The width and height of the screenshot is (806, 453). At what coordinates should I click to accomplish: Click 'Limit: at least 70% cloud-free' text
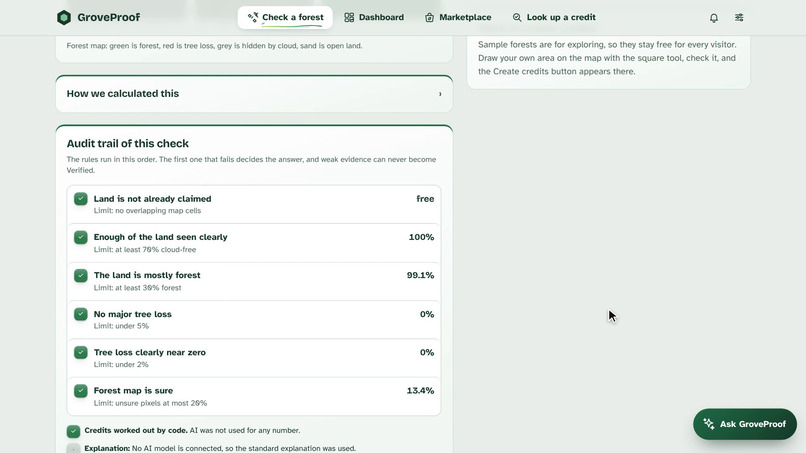144,249
